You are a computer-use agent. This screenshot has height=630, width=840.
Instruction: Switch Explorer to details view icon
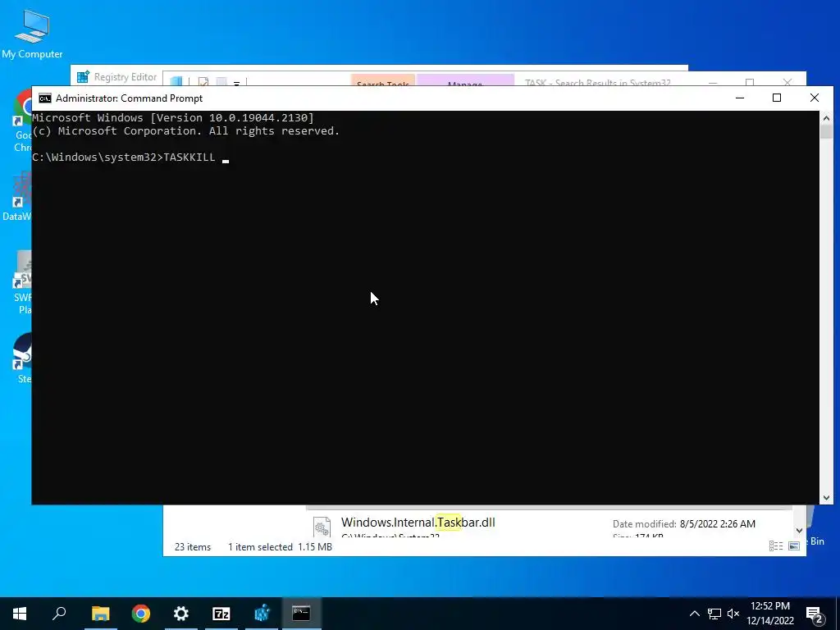(x=776, y=546)
